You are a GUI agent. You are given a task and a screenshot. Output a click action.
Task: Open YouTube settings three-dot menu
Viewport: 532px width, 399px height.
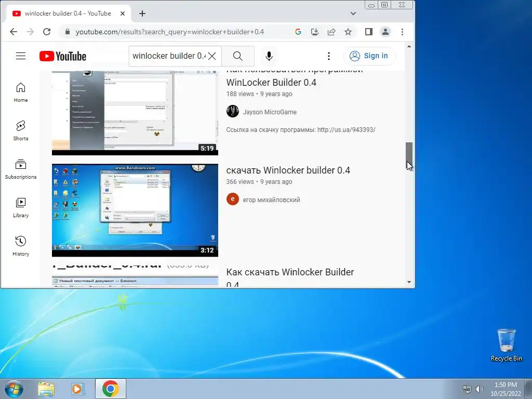[328, 56]
